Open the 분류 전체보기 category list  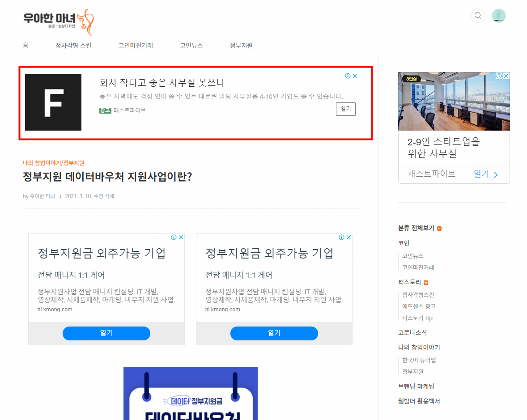(x=416, y=228)
